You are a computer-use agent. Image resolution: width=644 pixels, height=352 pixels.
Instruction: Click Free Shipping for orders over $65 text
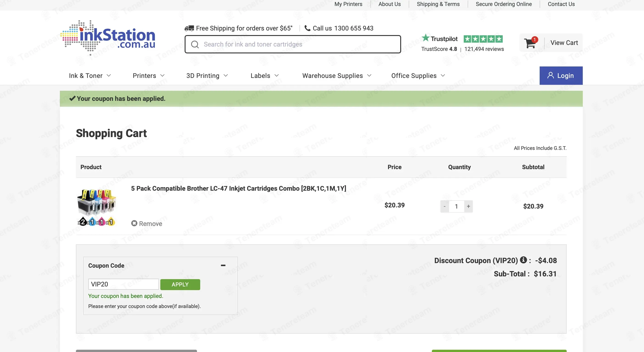click(244, 28)
